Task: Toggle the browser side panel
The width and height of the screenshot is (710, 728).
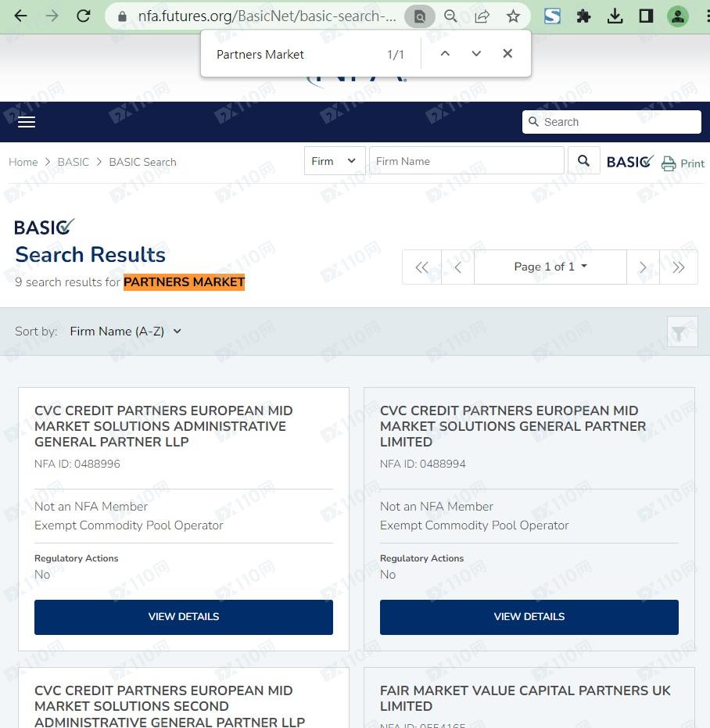Action: click(x=646, y=16)
